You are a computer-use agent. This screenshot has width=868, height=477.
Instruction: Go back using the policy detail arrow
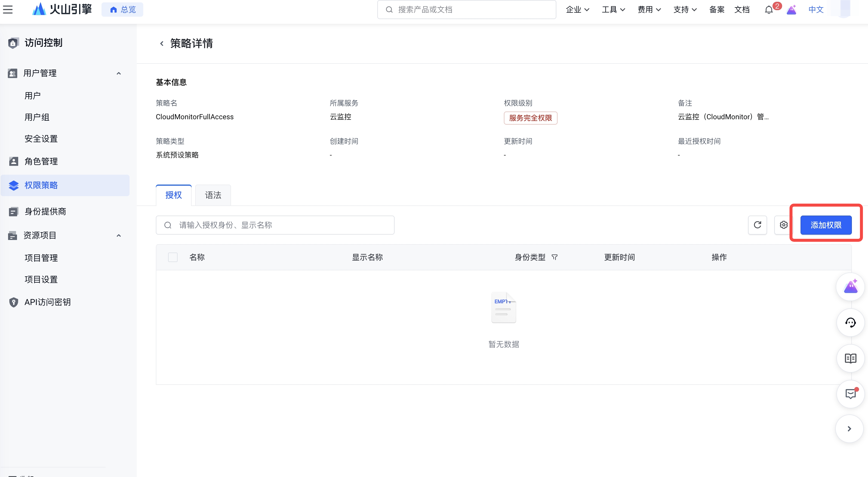point(162,44)
